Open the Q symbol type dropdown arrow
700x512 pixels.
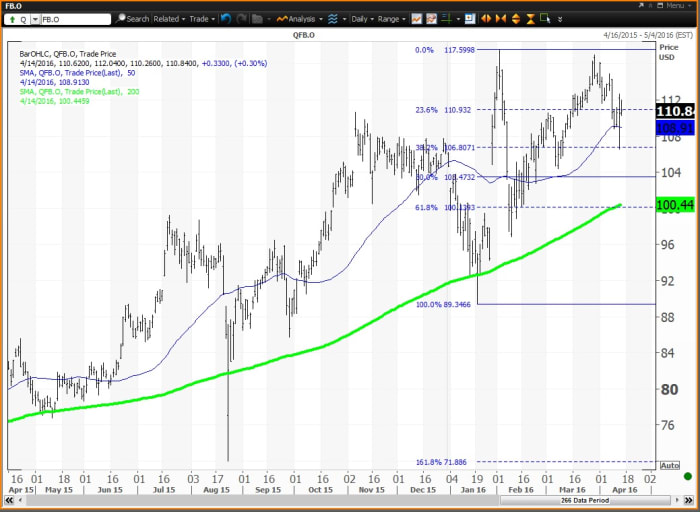pyautogui.click(x=35, y=20)
